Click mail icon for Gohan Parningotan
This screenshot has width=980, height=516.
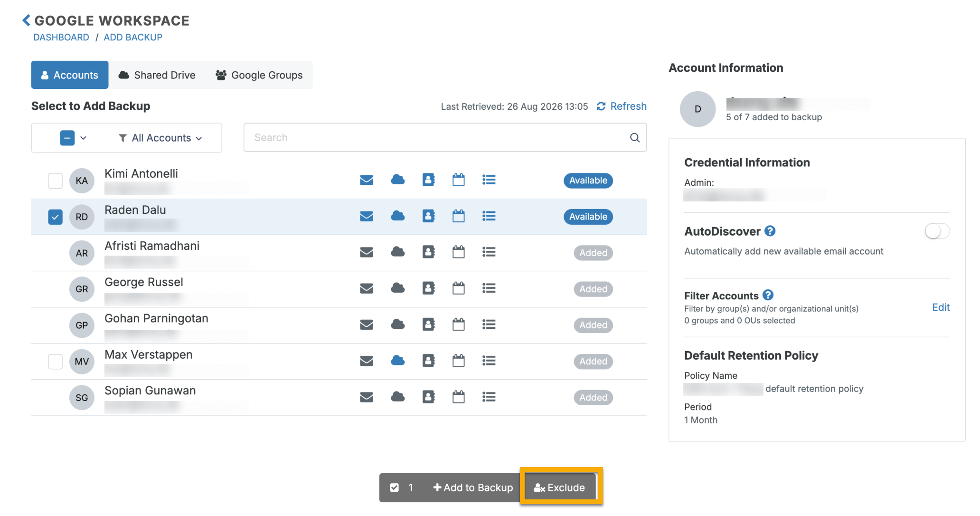coord(367,325)
